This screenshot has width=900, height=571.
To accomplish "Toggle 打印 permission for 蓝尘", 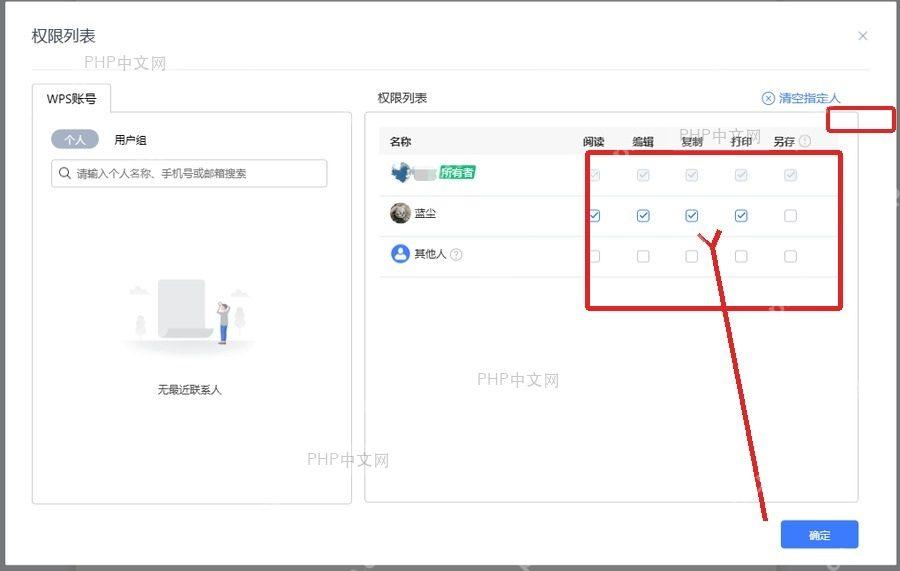I will click(x=741, y=215).
